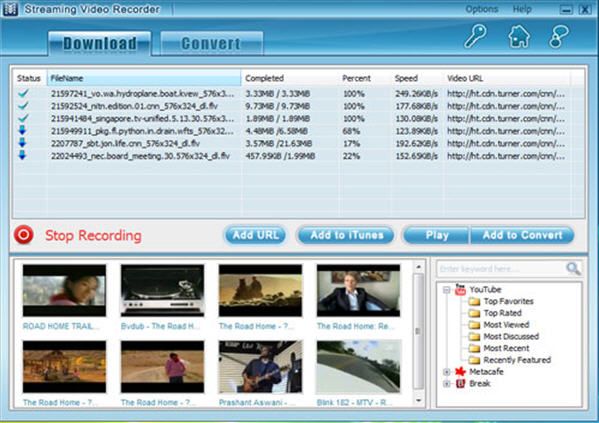Click the Most Viewed folder icon
599x423 pixels.
coord(474,325)
